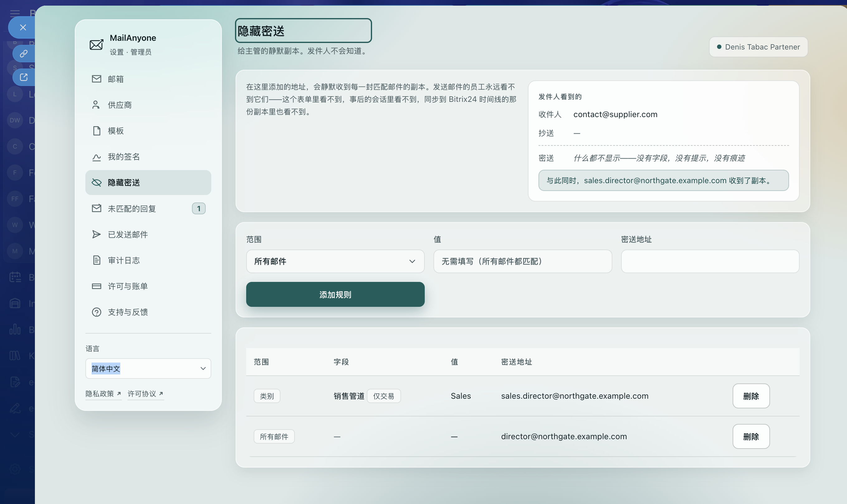Click the 发件人看到的 preview heading
847x504 pixels.
pos(560,97)
